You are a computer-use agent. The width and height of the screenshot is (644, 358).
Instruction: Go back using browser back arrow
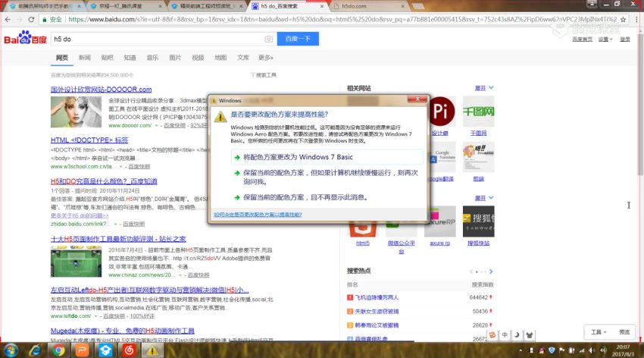(8, 19)
